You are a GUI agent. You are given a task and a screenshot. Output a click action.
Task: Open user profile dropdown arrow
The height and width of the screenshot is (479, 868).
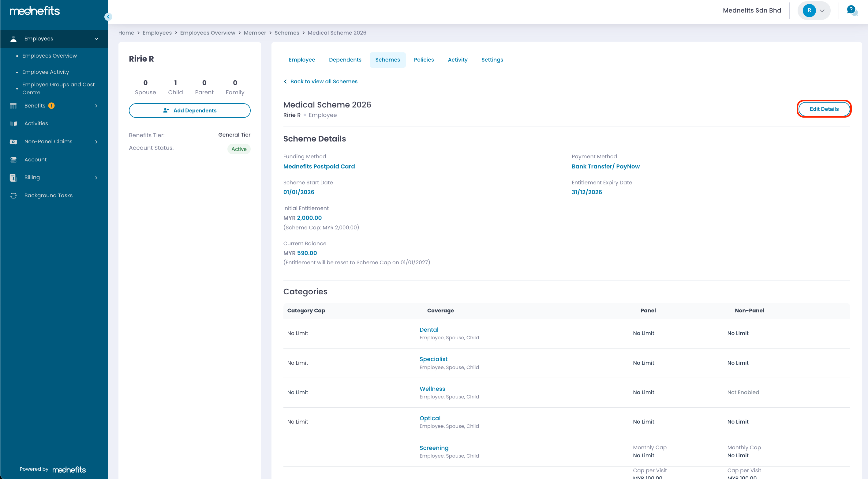pyautogui.click(x=822, y=10)
